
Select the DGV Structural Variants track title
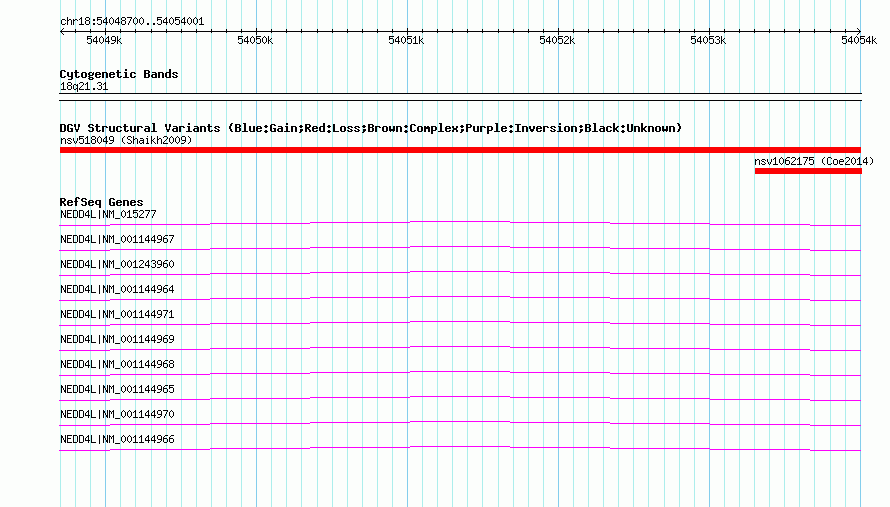[371, 128]
